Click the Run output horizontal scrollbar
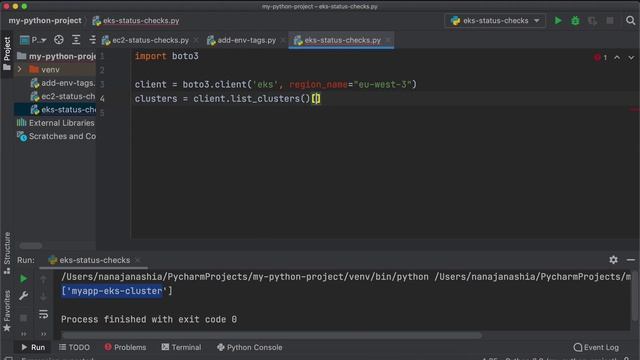The height and width of the screenshot is (360, 640). (x=271, y=336)
